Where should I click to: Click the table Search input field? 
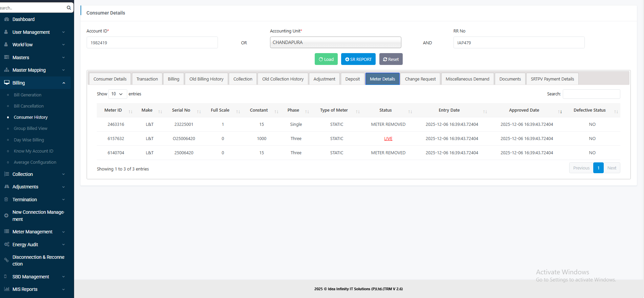591,94
